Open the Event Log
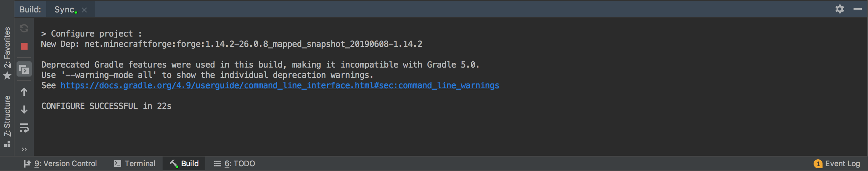The image size is (868, 171). click(837, 164)
